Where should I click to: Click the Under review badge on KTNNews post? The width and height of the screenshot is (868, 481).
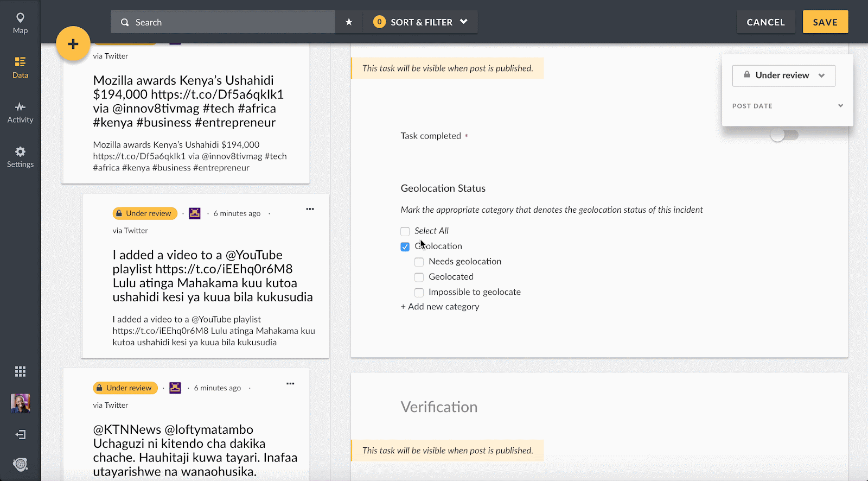pyautogui.click(x=125, y=388)
